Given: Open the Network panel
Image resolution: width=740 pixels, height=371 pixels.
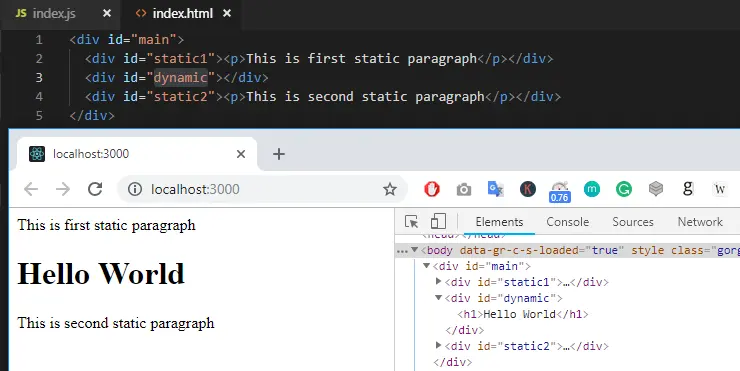Looking at the screenshot, I should click(x=700, y=222).
